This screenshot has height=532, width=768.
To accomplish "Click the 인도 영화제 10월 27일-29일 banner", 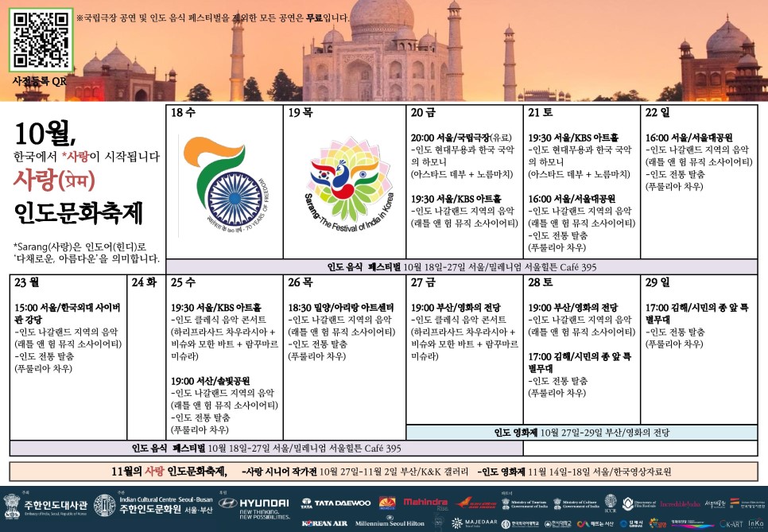I will coord(582,433).
